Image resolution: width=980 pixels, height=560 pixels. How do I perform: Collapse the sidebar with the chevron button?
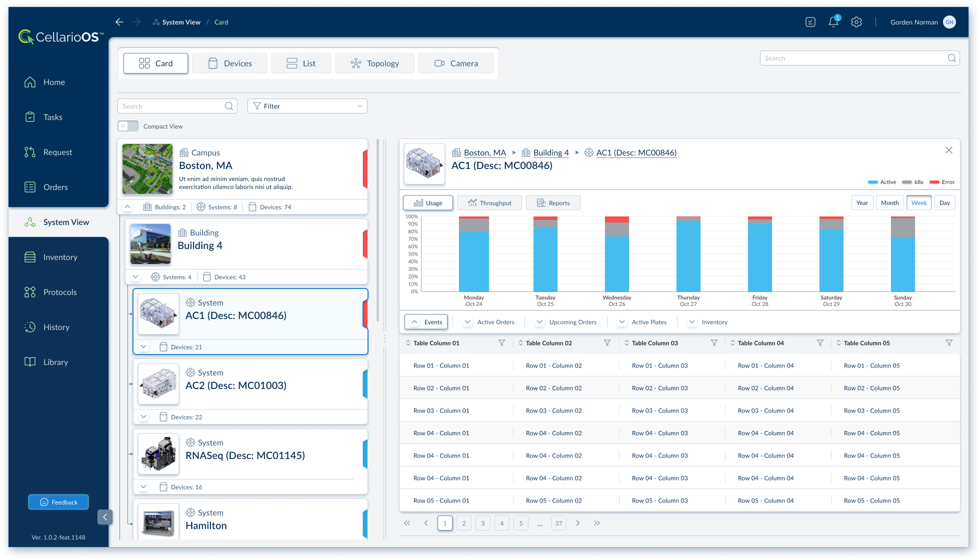point(105,516)
